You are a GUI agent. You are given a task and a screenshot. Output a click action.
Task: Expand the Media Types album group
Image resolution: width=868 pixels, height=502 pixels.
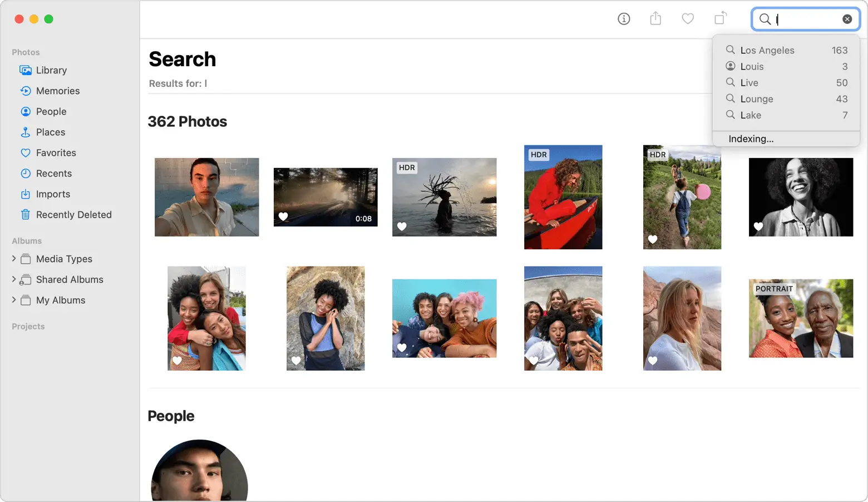pyautogui.click(x=14, y=259)
